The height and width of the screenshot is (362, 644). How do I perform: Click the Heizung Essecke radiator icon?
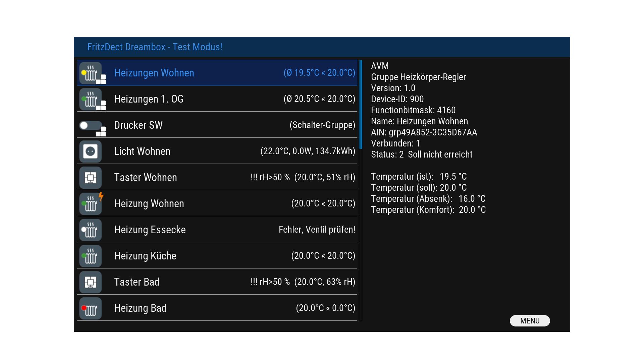point(90,230)
